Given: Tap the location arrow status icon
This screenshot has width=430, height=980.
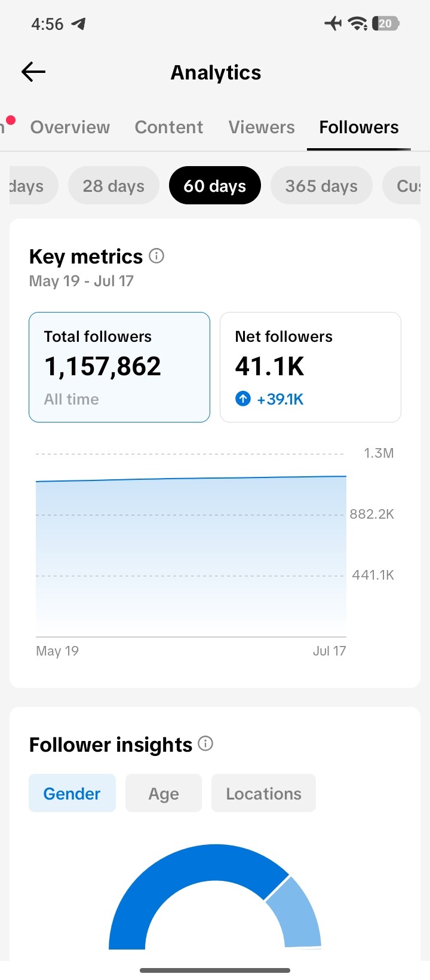Looking at the screenshot, I should (78, 24).
